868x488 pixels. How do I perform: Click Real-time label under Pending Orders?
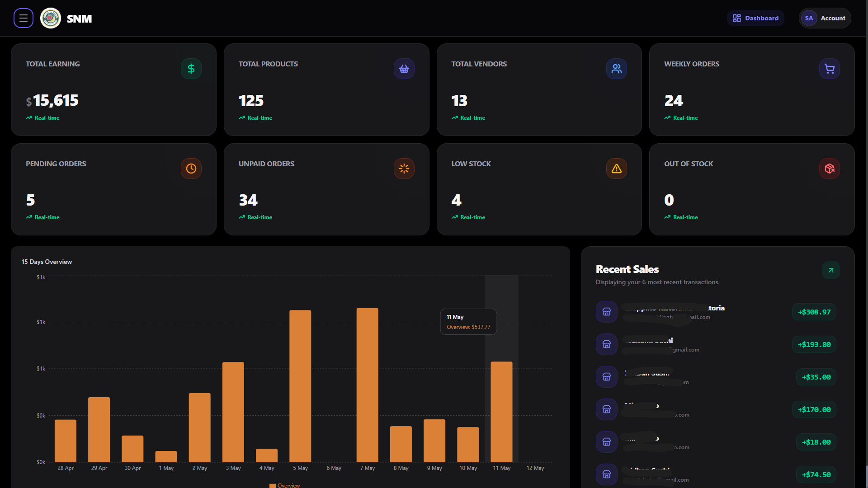coord(47,217)
